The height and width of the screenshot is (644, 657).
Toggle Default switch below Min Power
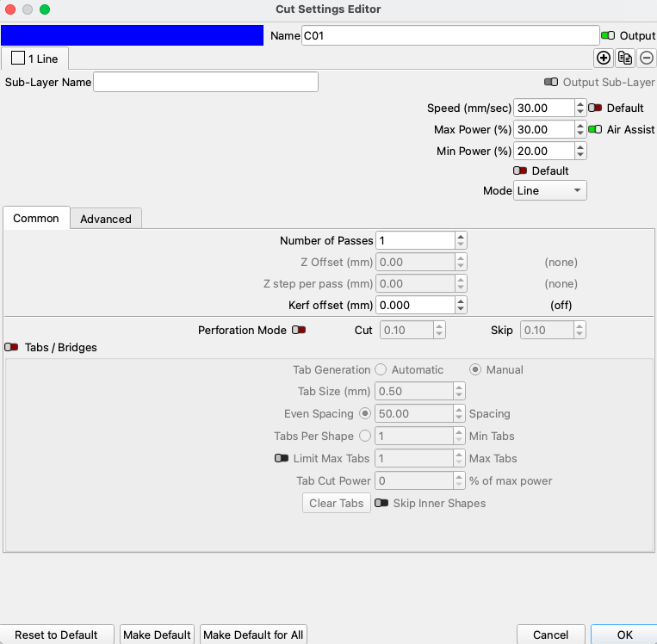(x=520, y=170)
